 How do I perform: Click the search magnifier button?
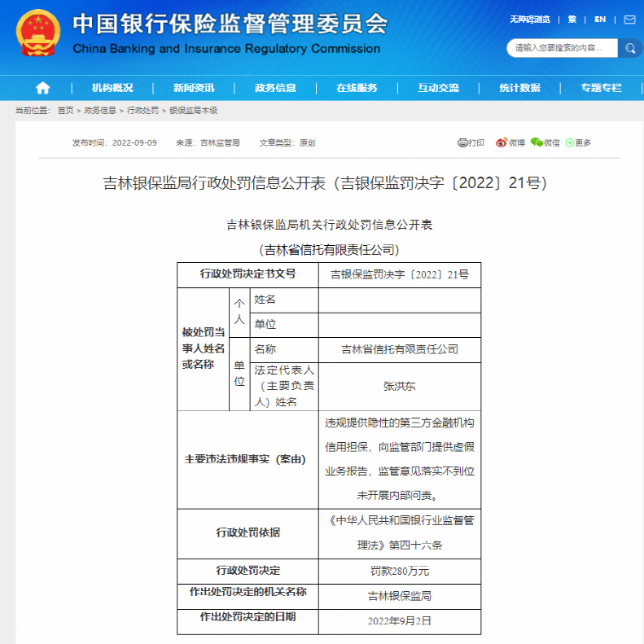(x=630, y=48)
